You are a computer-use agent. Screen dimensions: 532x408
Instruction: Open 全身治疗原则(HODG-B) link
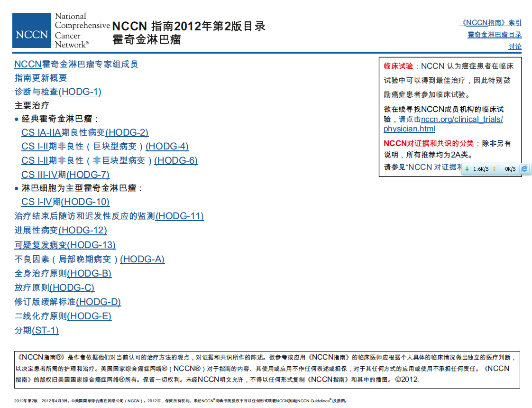tap(63, 273)
